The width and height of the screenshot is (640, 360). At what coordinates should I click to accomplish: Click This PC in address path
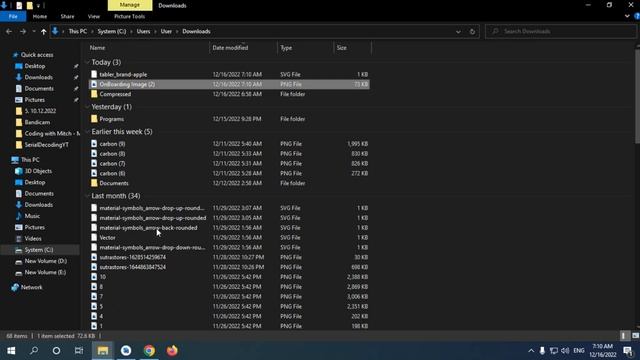[78, 31]
